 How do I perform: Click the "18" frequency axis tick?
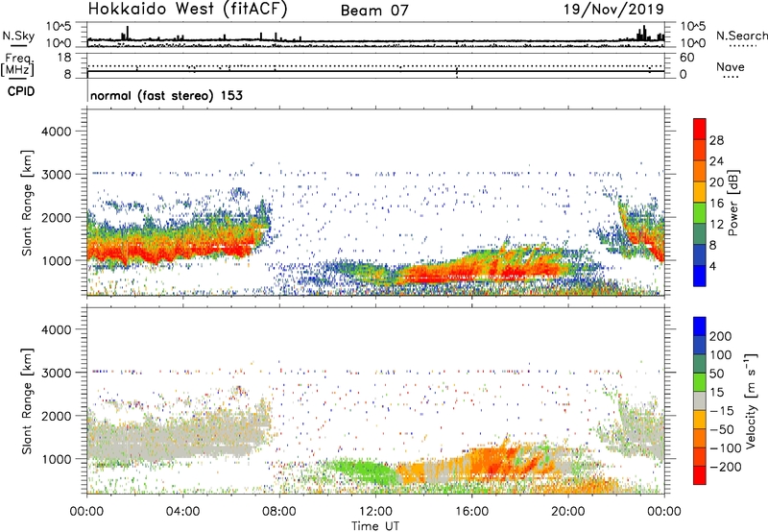pos(63,58)
